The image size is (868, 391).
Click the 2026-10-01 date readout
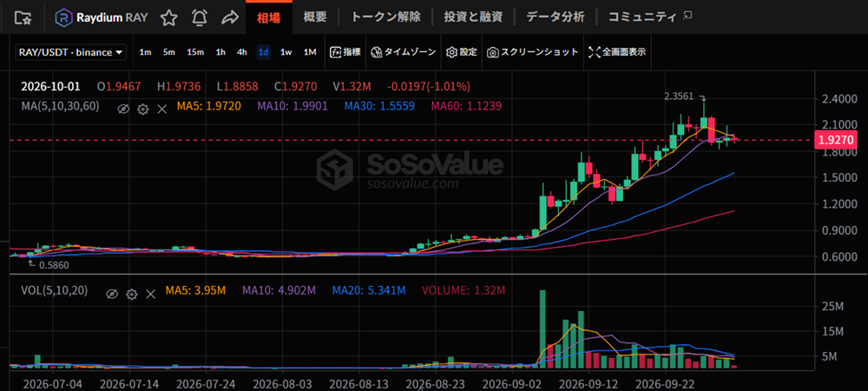pyautogui.click(x=50, y=86)
